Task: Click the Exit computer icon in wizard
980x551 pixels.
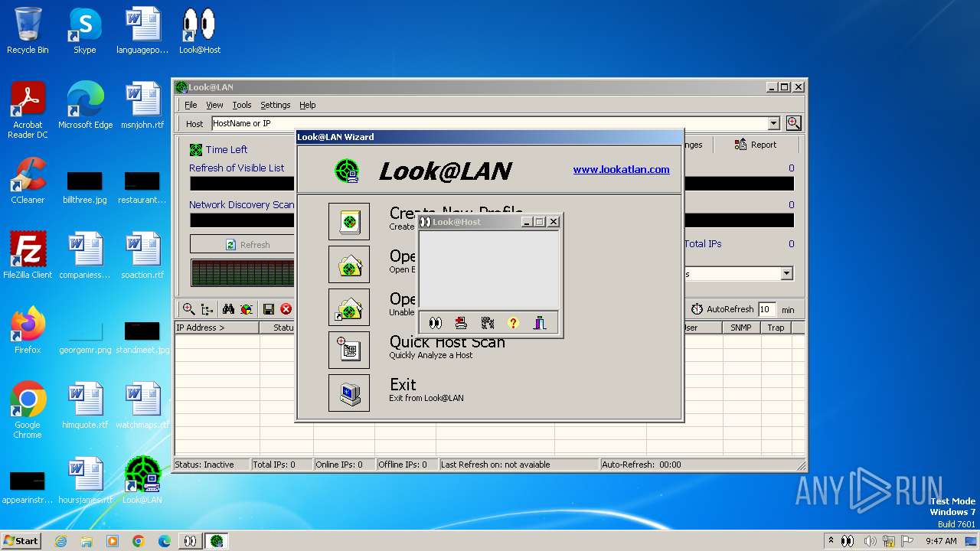Action: [x=349, y=393]
